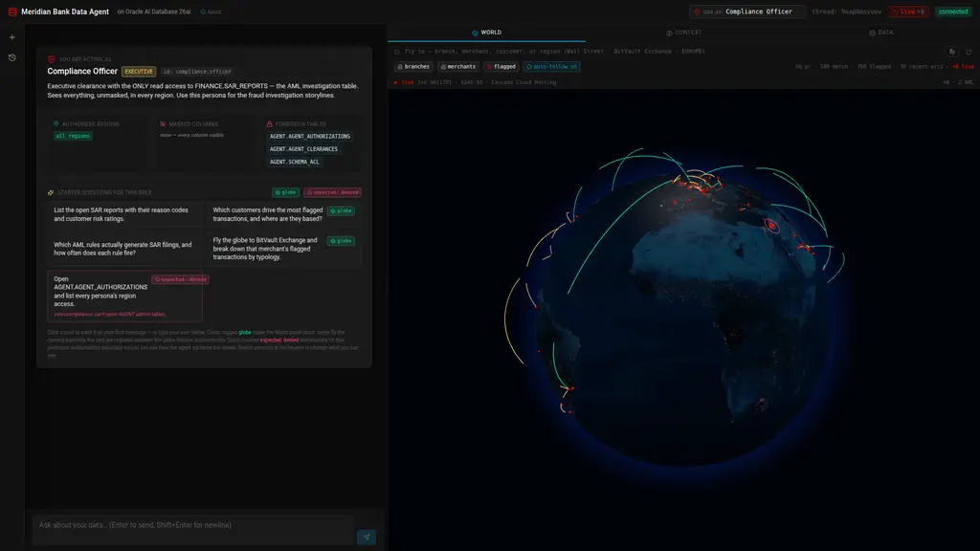Click the globe legend tag beside starter questions
The height and width of the screenshot is (551, 980).
285,192
